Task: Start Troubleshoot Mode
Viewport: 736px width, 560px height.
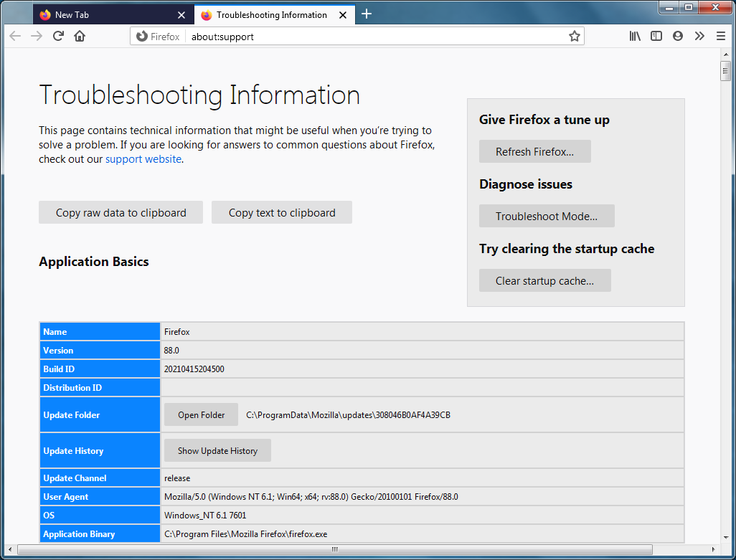Action: click(x=547, y=216)
